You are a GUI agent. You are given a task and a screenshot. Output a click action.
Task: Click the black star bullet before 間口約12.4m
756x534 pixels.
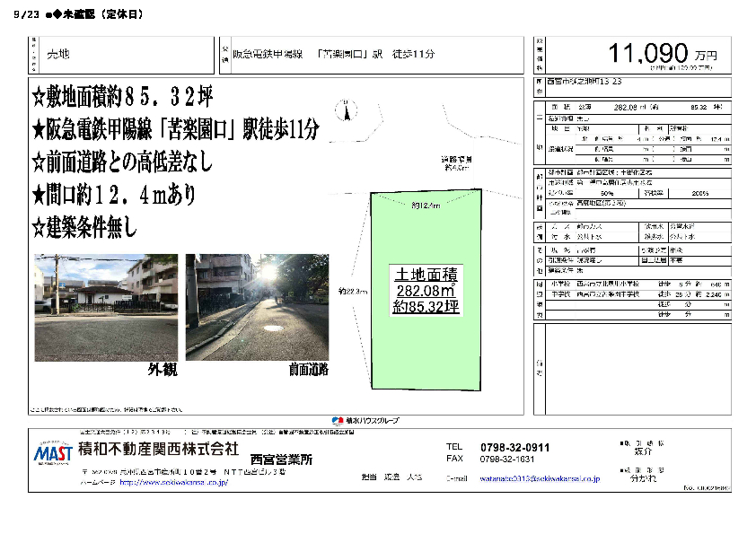coord(39,195)
